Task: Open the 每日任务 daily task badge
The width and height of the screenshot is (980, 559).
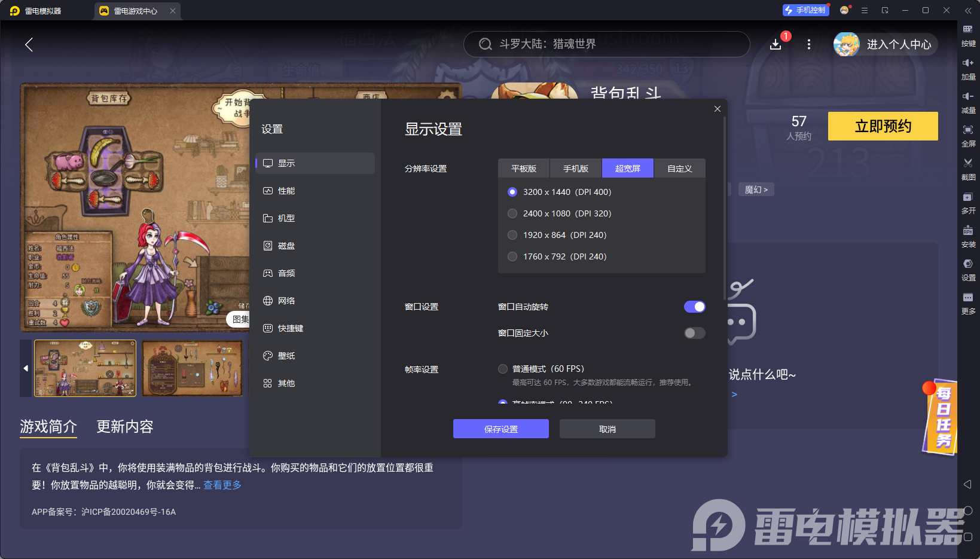Action: point(941,417)
